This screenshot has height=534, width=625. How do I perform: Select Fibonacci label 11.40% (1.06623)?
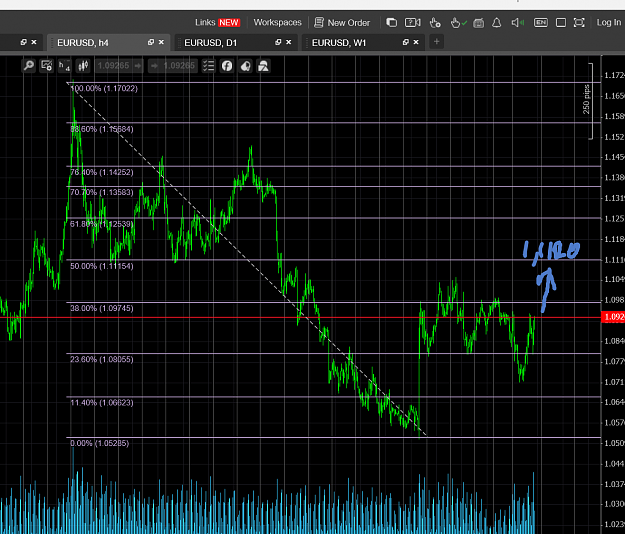pos(102,402)
